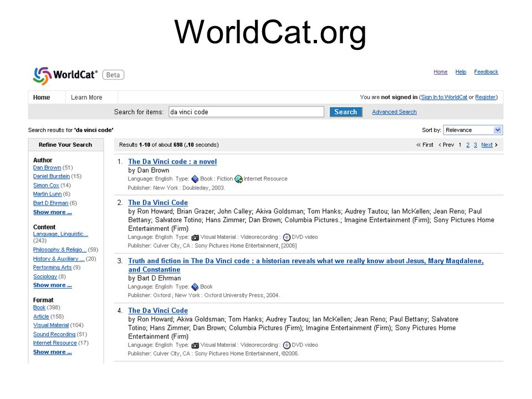Click the Internet Resource globe icon in result 1

(238, 179)
